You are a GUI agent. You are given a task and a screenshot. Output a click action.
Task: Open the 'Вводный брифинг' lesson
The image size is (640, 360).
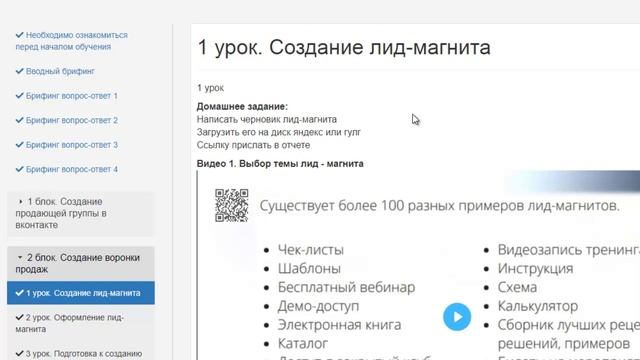(x=60, y=71)
